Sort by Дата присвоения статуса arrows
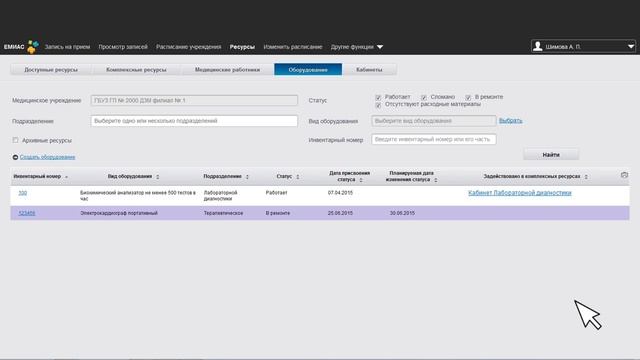Image resolution: width=640 pixels, height=360 pixels. click(361, 180)
